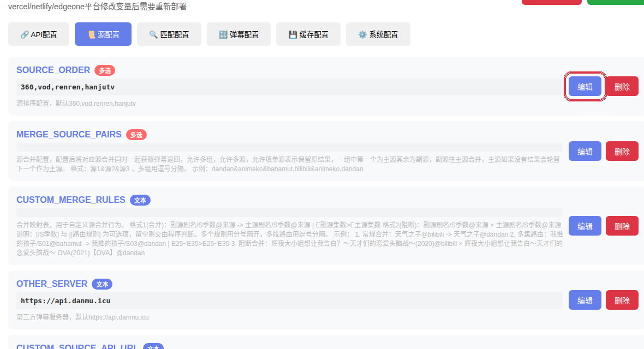Go to the 缓存配置 tab
This screenshot has width=644, height=349.
click(x=308, y=34)
